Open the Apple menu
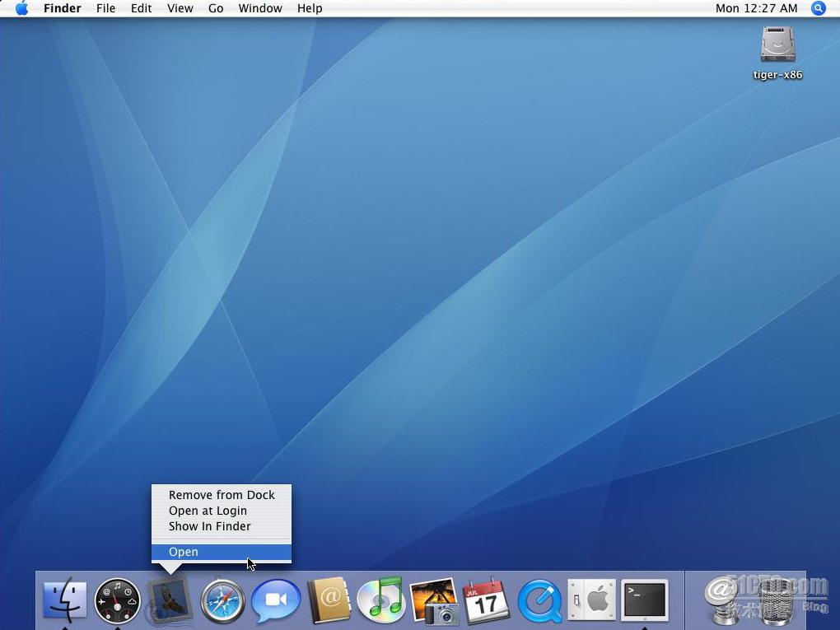Screen dimensions: 840x630 point(22,8)
